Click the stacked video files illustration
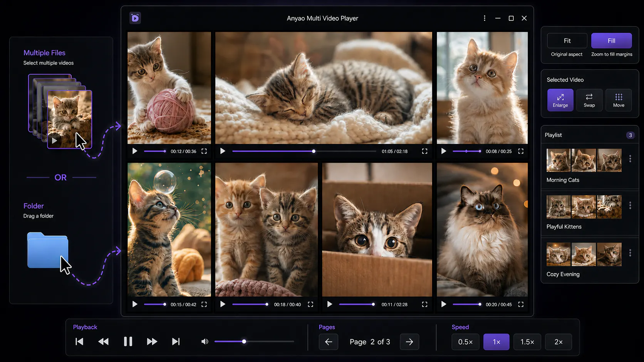Screen dimensions: 644x362 (x=60, y=112)
